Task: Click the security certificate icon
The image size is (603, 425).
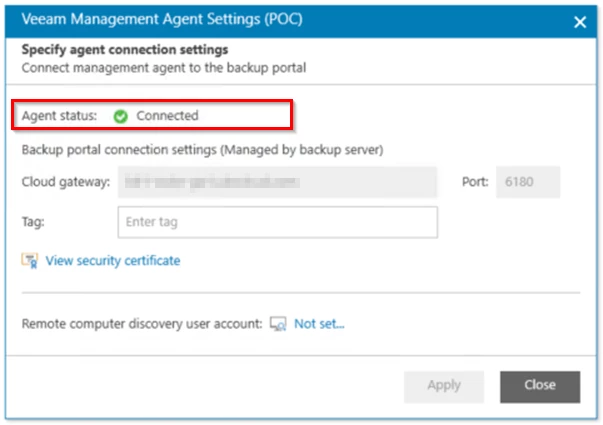Action: pyautogui.click(x=30, y=261)
